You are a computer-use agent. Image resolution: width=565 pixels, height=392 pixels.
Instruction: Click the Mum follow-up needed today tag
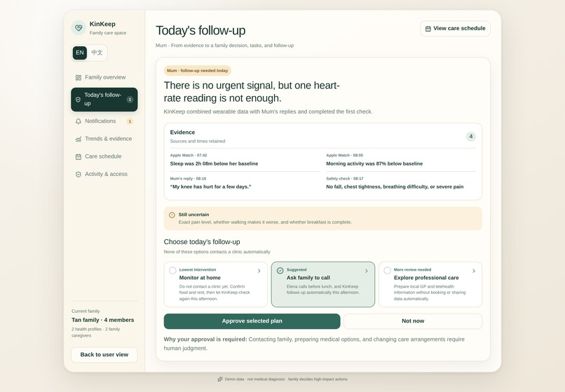point(198,71)
